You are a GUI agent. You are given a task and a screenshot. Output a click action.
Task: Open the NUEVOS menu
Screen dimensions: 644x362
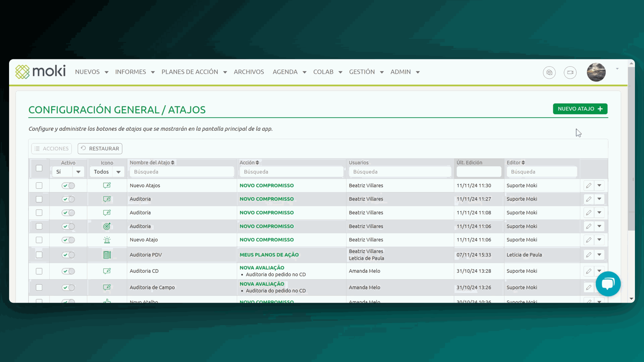[x=92, y=72]
